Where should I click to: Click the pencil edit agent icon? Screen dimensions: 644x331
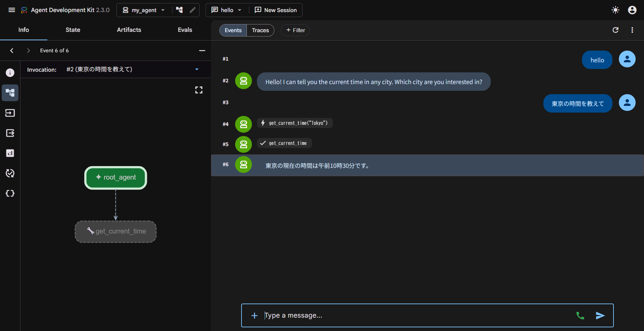pyautogui.click(x=193, y=10)
